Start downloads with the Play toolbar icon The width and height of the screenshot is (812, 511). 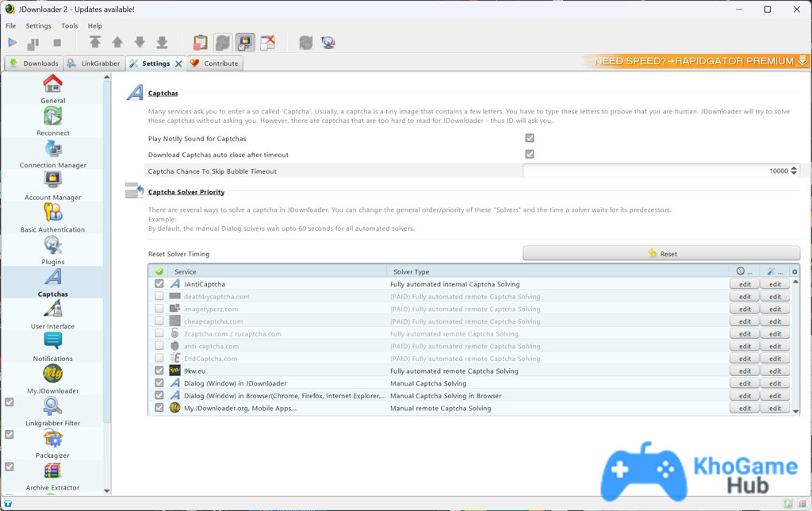[x=11, y=42]
